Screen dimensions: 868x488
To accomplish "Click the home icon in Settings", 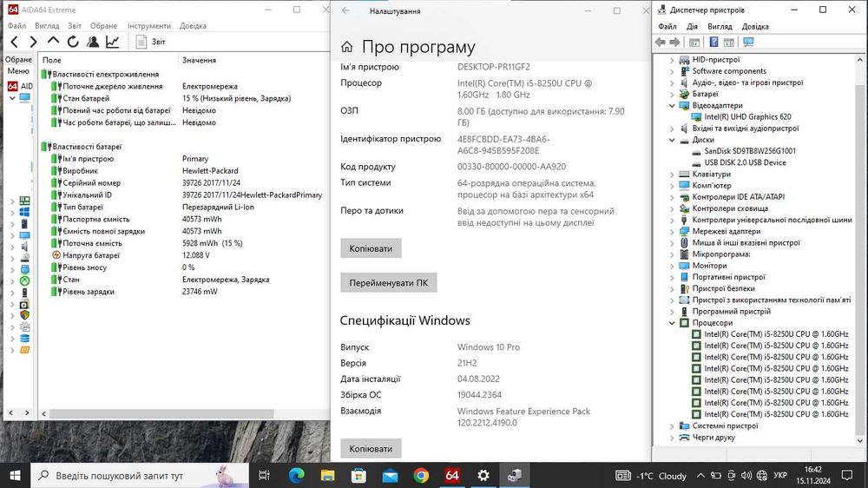I will pos(347,47).
